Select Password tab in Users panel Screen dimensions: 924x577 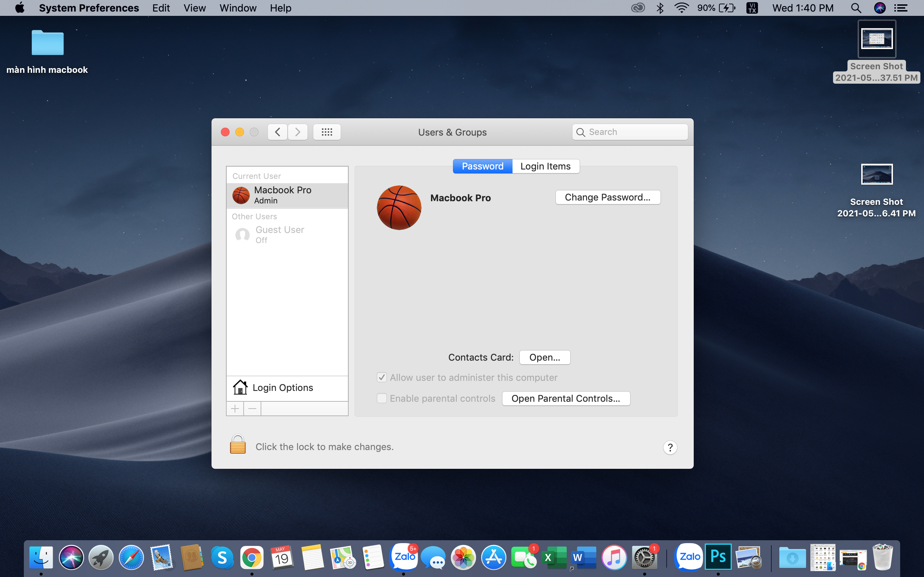tap(482, 166)
